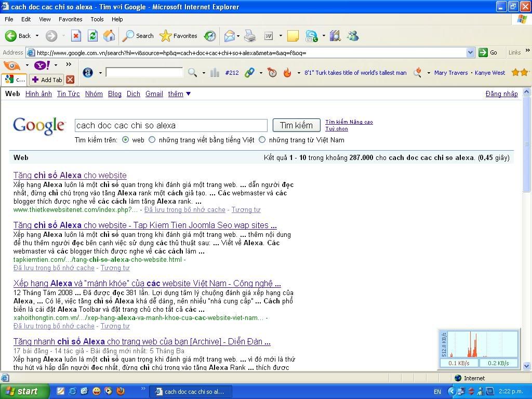Refresh the page with the green arrows icon
The height and width of the screenshot is (399, 532).
(92, 36)
